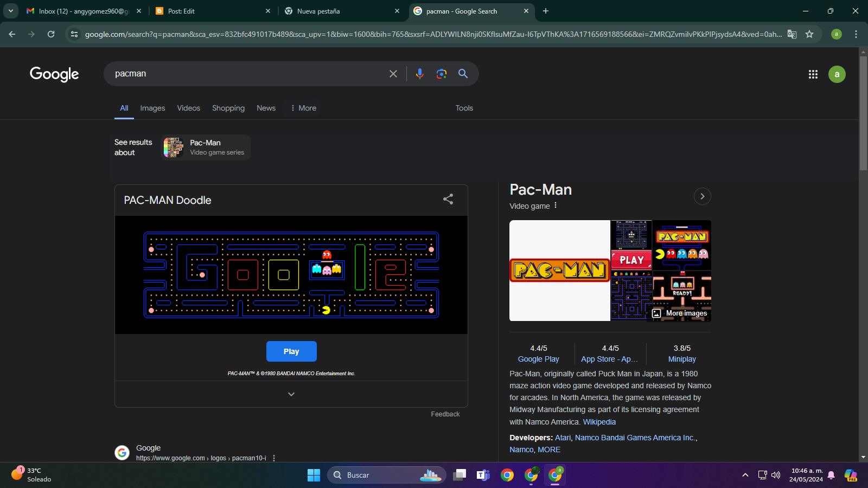Open App Store rating link
Viewport: 868px width, 488px height.
(x=609, y=359)
